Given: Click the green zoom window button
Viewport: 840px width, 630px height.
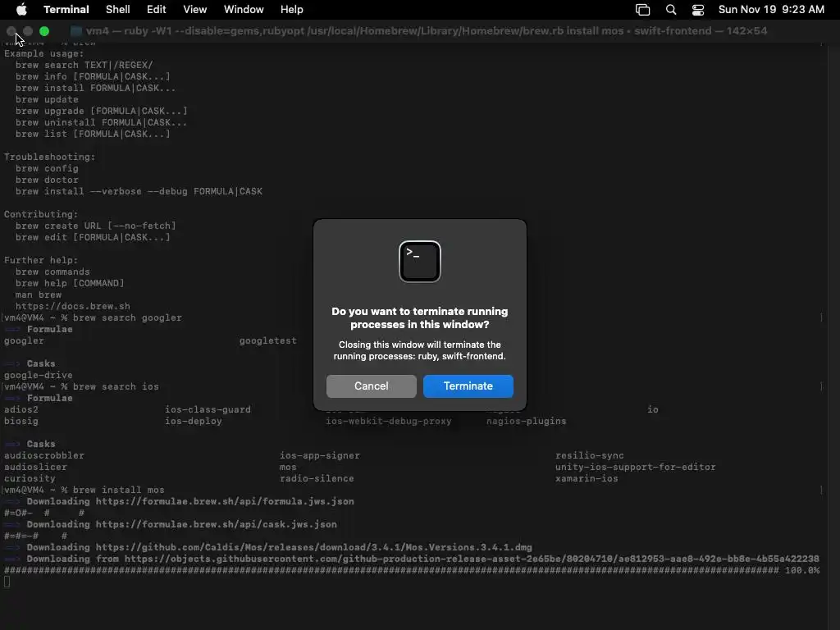Looking at the screenshot, I should click(44, 31).
